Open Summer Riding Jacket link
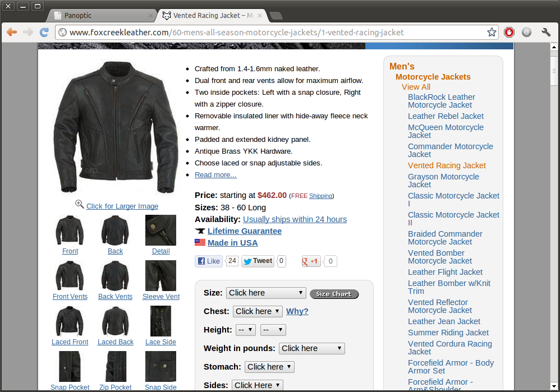This screenshot has width=560, height=392. (x=448, y=333)
